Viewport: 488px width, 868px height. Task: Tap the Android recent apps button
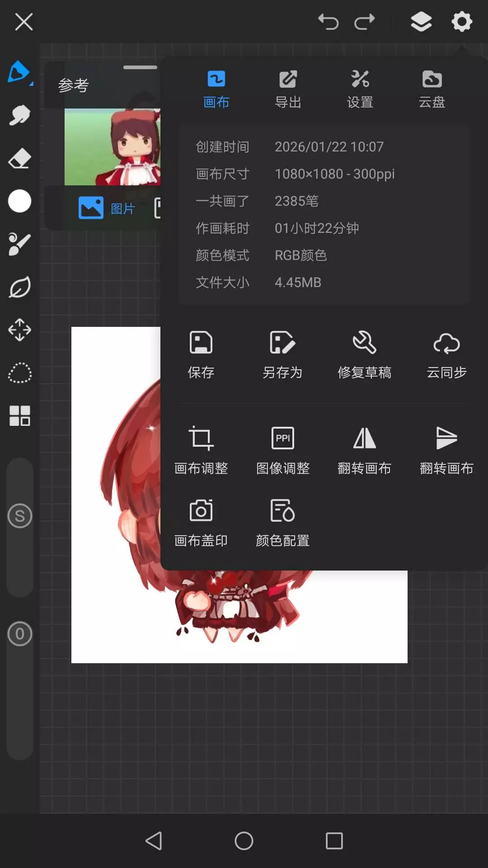pos(334,841)
